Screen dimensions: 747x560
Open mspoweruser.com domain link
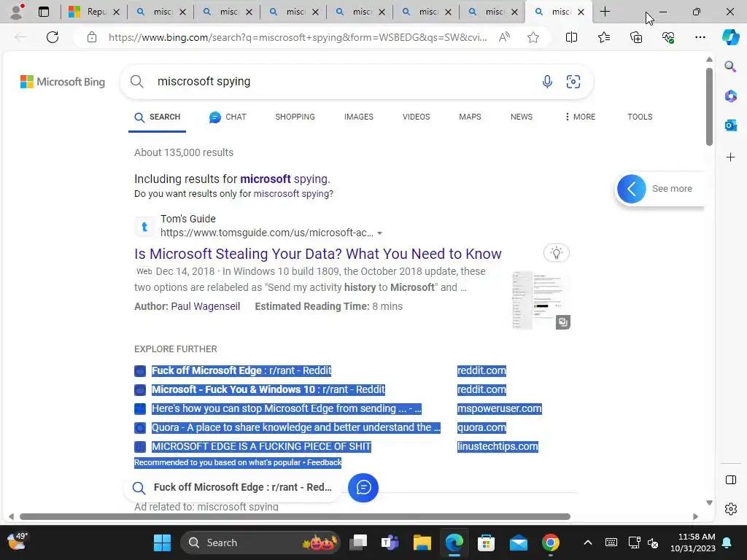click(x=499, y=408)
